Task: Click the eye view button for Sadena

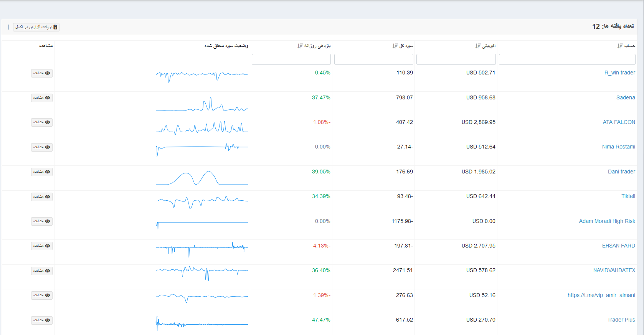Action: coord(42,98)
